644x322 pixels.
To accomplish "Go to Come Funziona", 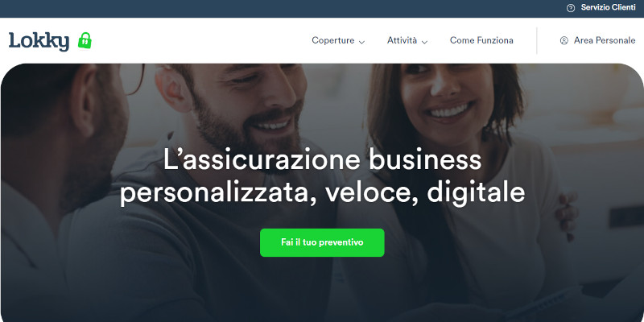I will (481, 40).
